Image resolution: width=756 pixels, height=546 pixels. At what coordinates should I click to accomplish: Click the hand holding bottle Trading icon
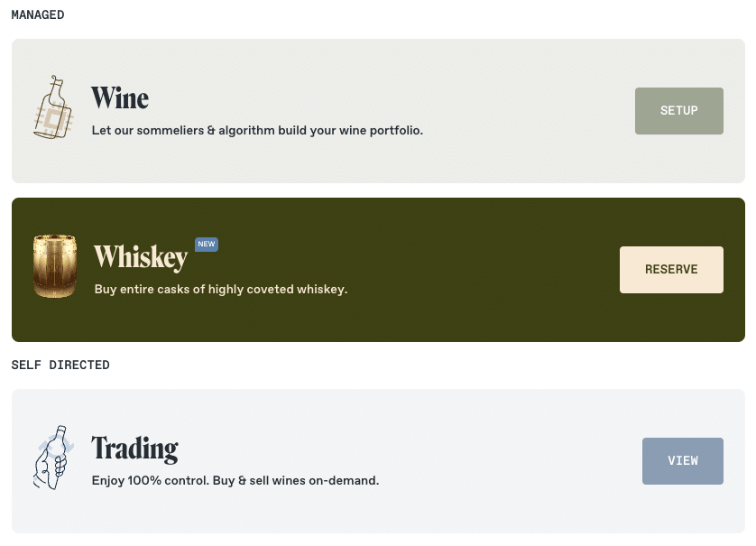coord(53,458)
